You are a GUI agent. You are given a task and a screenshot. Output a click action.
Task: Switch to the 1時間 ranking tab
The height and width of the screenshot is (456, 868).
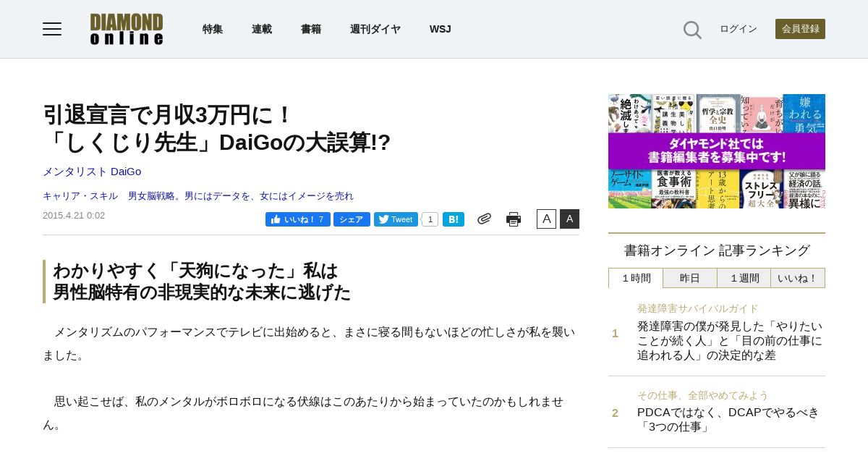pyautogui.click(x=636, y=278)
